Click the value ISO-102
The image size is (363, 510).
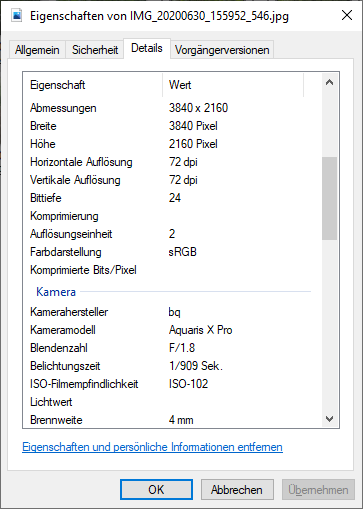tap(188, 384)
